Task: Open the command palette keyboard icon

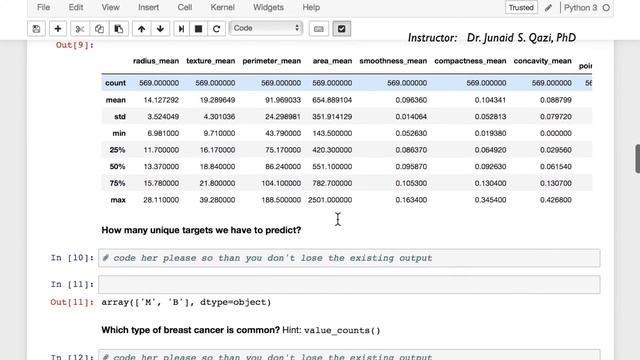Action: (319, 29)
